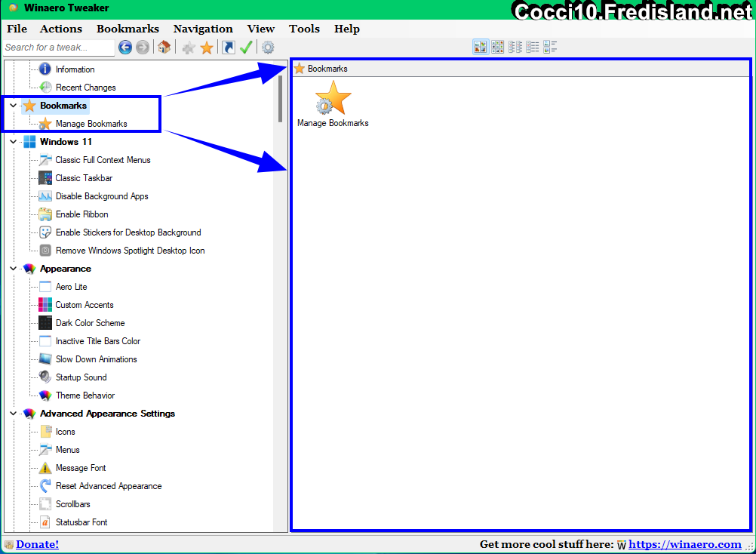This screenshot has width=756, height=554.
Task: Select Inactive Title Bars Color
Action: click(98, 341)
